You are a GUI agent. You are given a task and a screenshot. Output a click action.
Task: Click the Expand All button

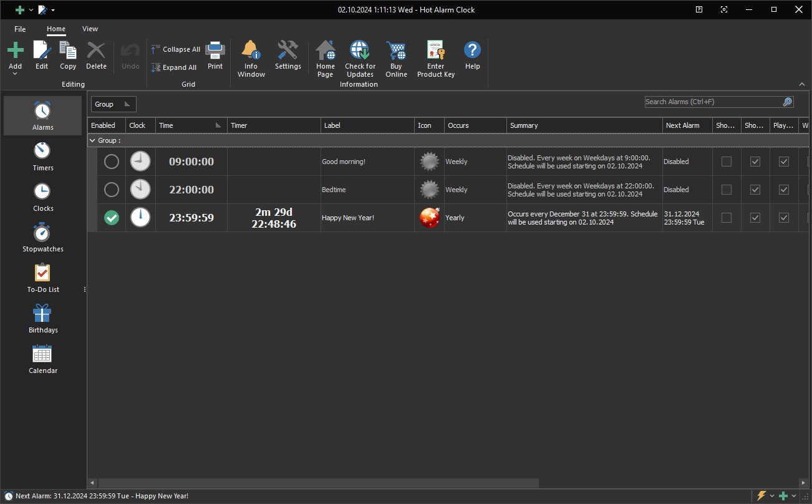click(174, 67)
